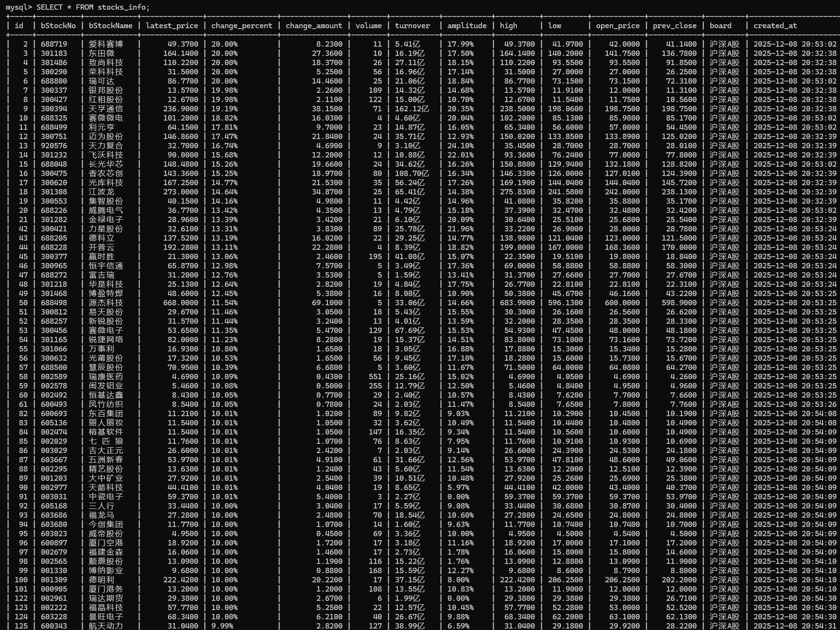This screenshot has width=840, height=630.
Task: Click stock name 航天动力
Action: coord(106,626)
